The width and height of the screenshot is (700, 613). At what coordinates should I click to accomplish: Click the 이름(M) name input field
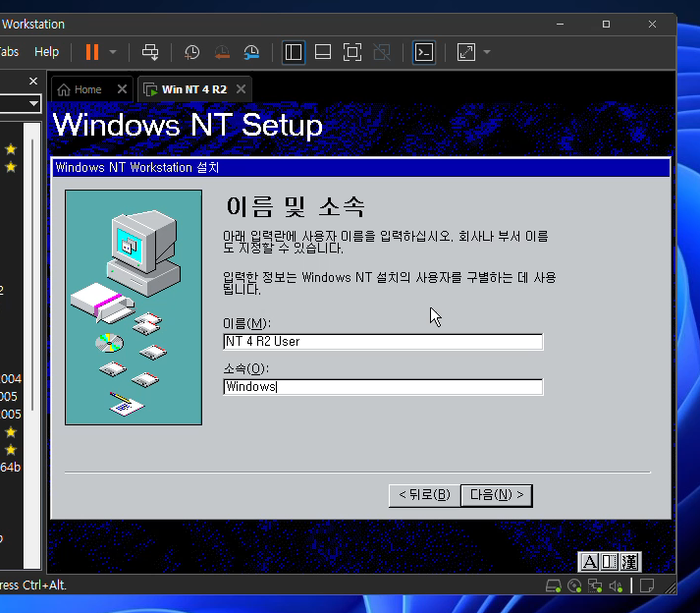(x=383, y=342)
